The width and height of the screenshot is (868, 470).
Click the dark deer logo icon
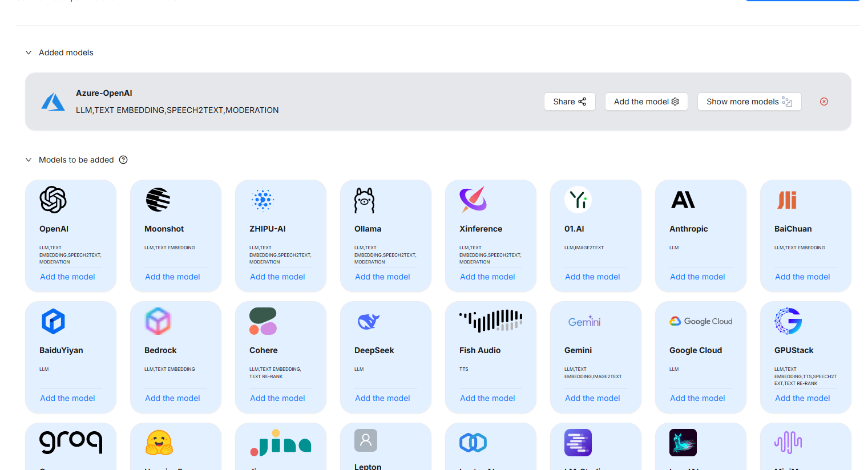click(x=683, y=443)
